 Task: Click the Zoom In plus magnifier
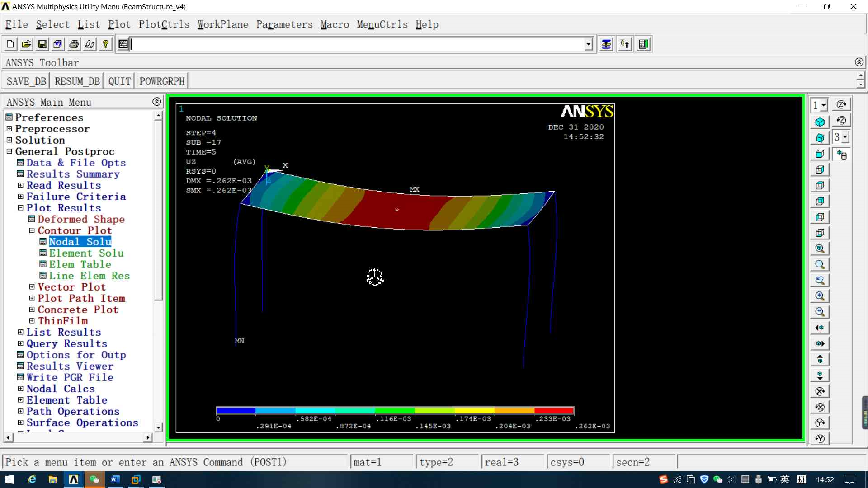pos(820,296)
